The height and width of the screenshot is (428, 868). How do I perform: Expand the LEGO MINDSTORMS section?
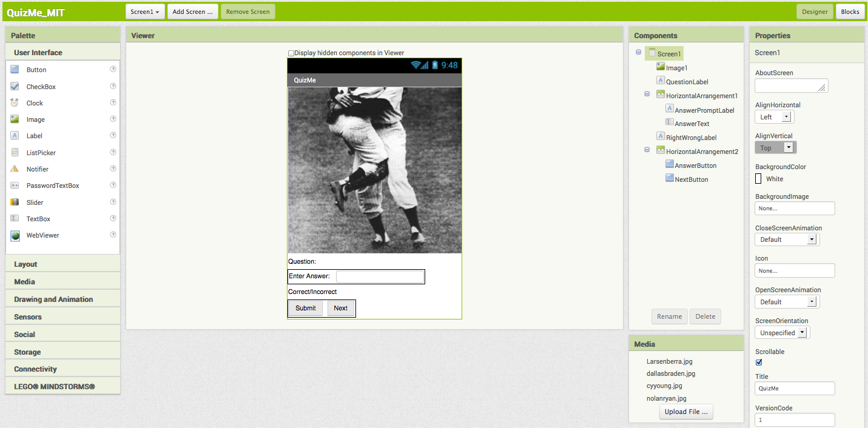[63, 387]
